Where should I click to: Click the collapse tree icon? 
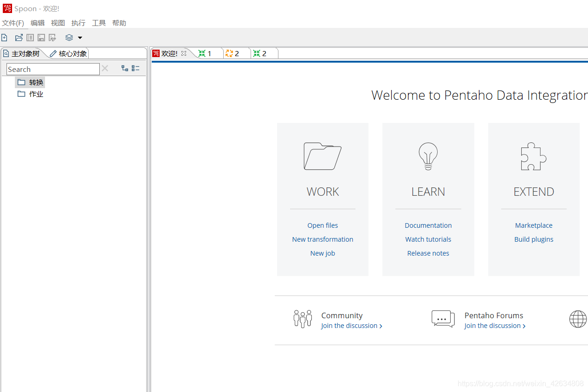(x=136, y=68)
